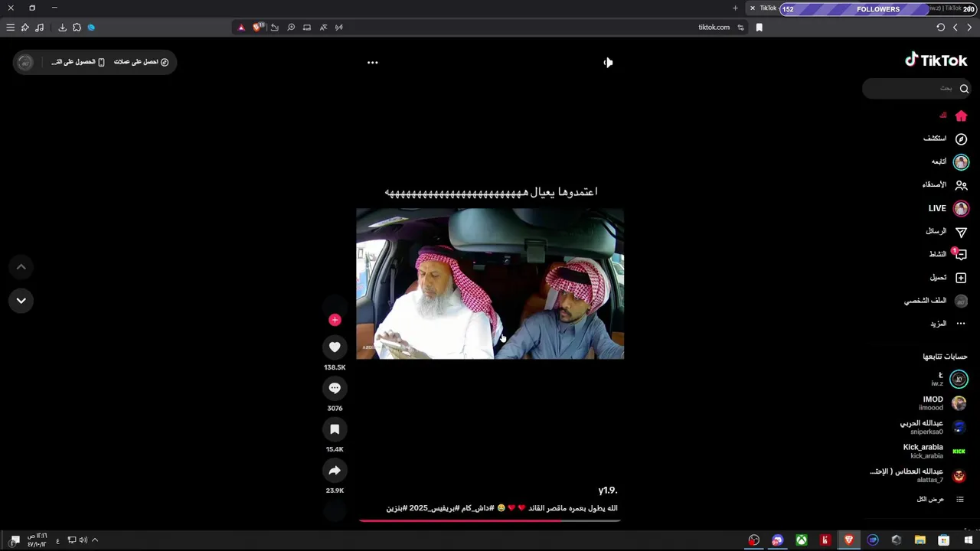This screenshot has height=551, width=980.
Task: Click the search magnifier icon
Action: (964, 89)
